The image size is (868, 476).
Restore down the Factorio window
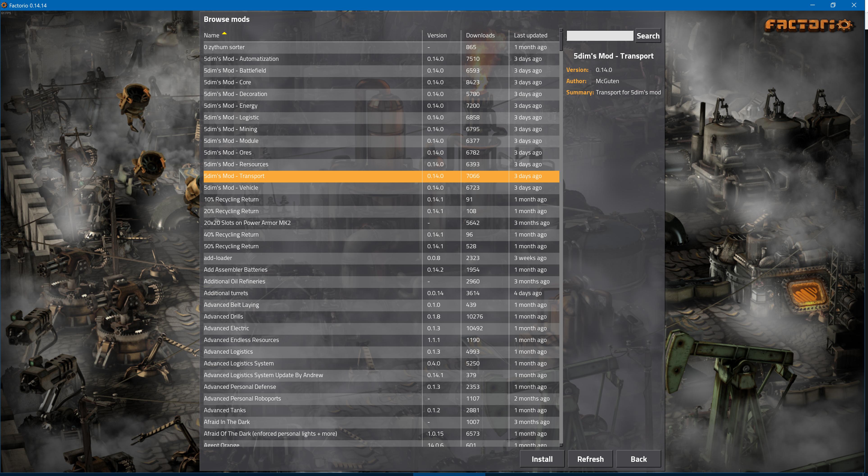click(x=833, y=5)
